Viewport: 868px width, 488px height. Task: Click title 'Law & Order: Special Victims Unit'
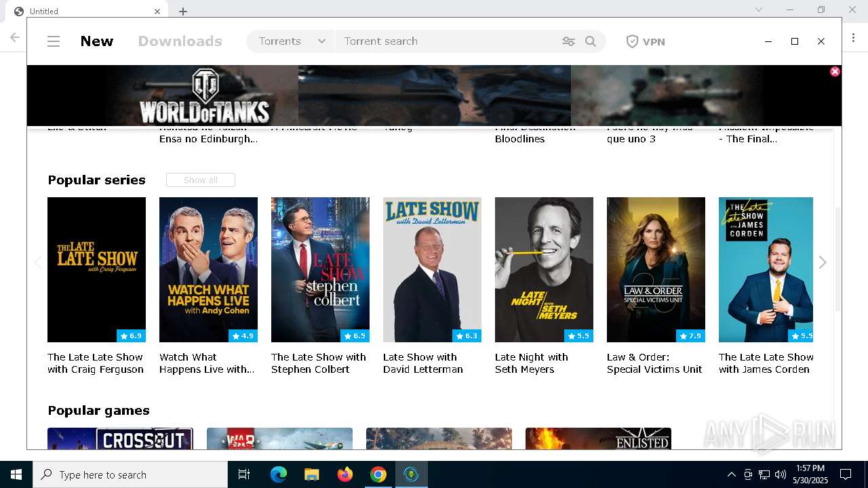[654, 363]
